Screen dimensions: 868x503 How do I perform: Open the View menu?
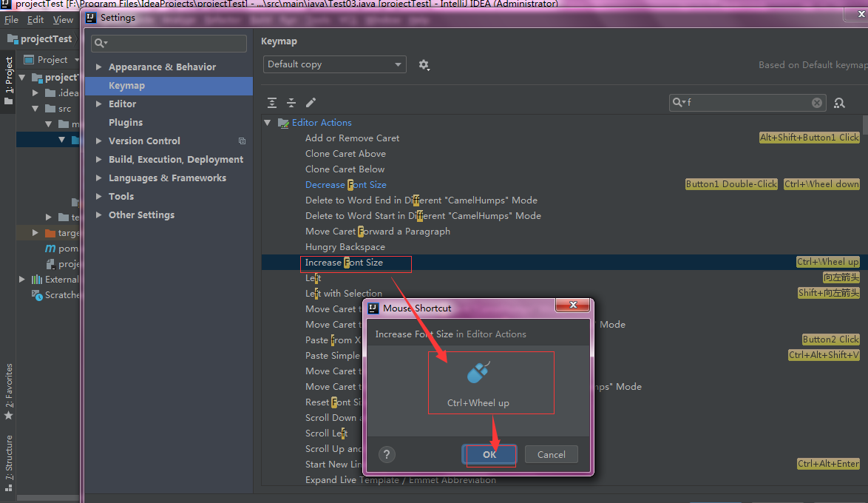click(x=63, y=20)
